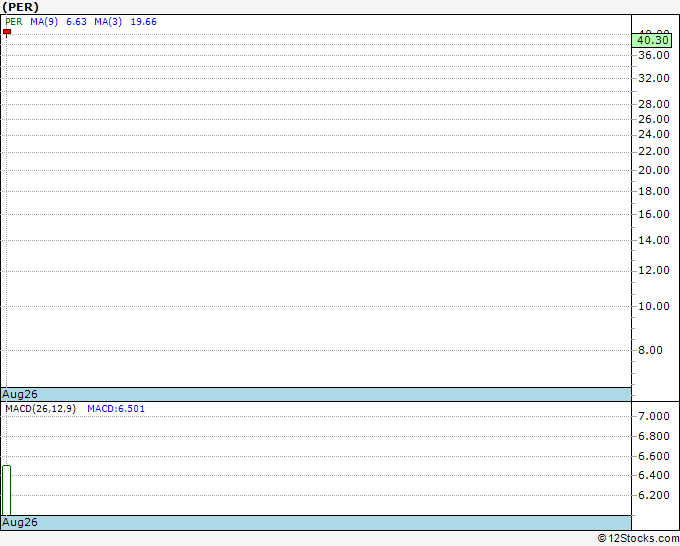Click the 6.800 MACD axis label
680x546 pixels.
pos(654,436)
